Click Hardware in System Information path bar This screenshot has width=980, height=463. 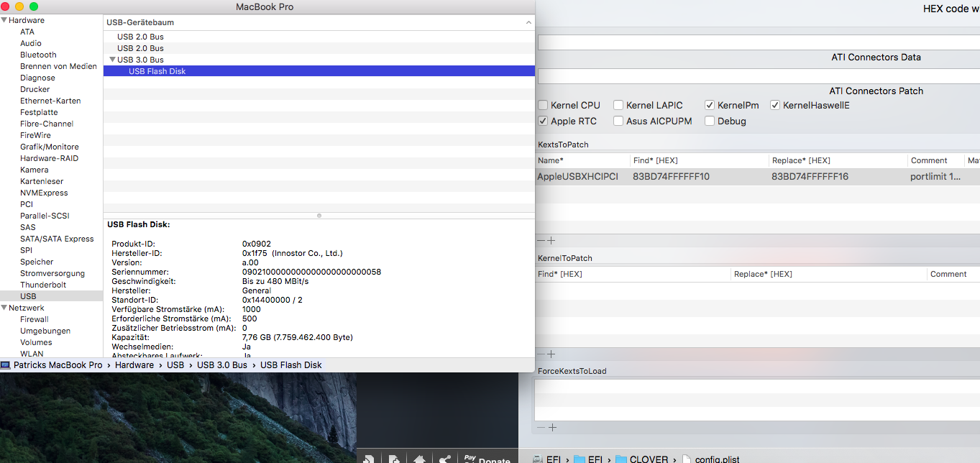(x=134, y=365)
